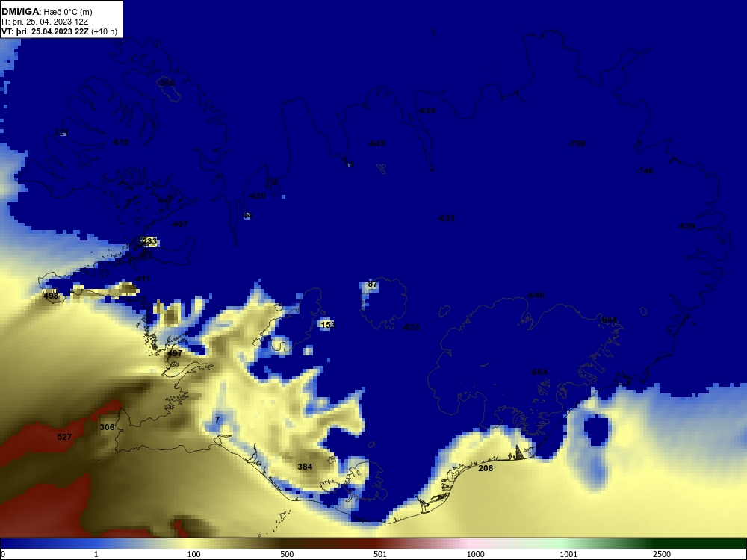The image size is (747, 560).
Task: Click the -633 value on the map
Action: tap(411, 327)
